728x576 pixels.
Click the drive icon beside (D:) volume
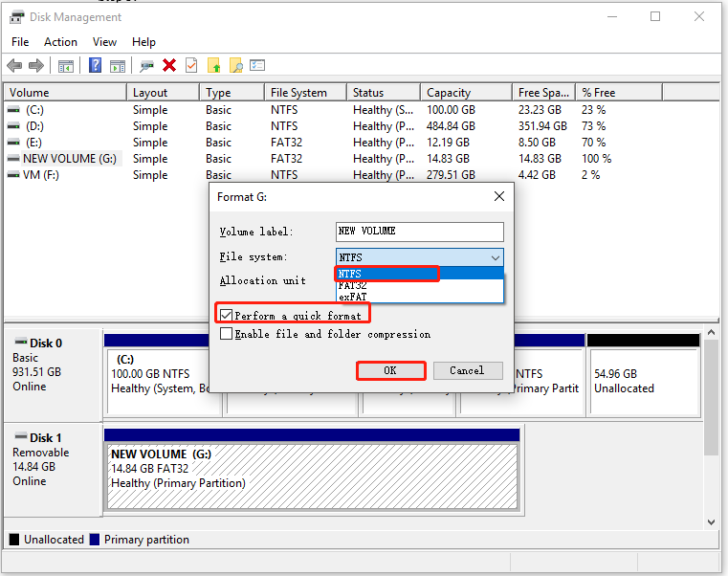(14, 126)
